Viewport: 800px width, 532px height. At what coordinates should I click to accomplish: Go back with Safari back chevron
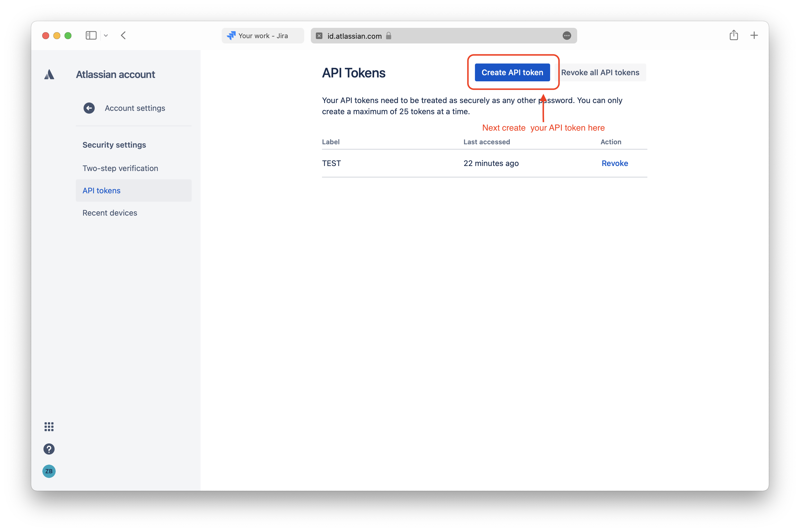click(x=123, y=35)
